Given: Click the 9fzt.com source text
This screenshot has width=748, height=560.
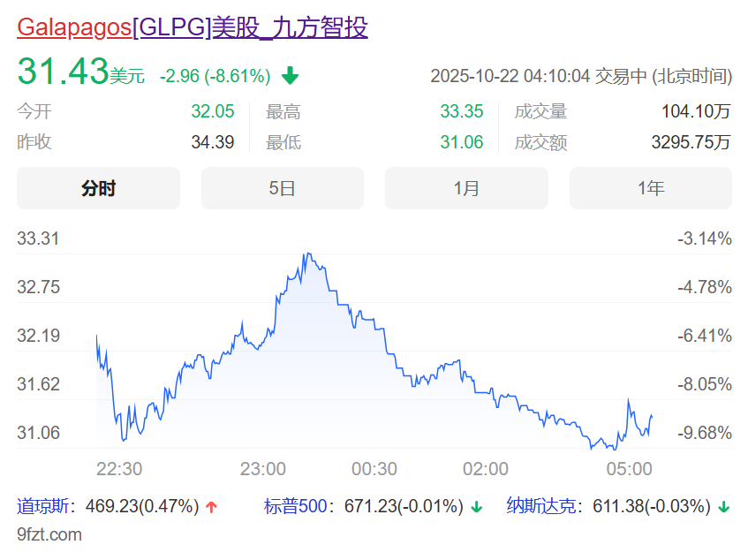Looking at the screenshot, I should tap(49, 534).
